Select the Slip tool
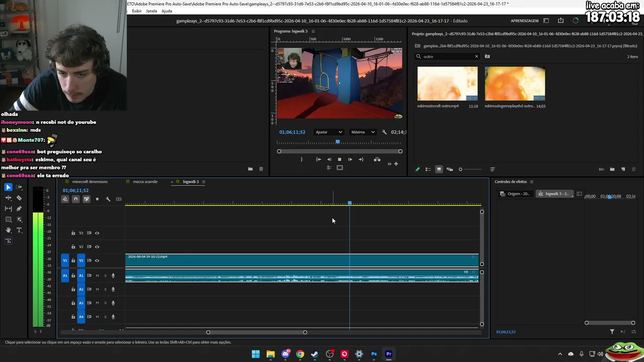This screenshot has height=362, width=644. [x=9, y=209]
